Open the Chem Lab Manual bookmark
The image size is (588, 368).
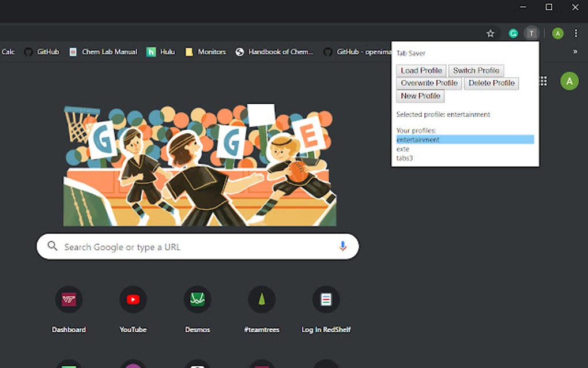point(104,51)
